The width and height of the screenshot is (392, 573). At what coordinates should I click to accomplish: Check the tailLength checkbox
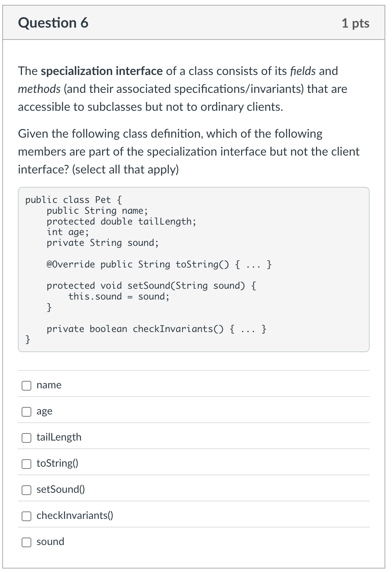click(26, 438)
